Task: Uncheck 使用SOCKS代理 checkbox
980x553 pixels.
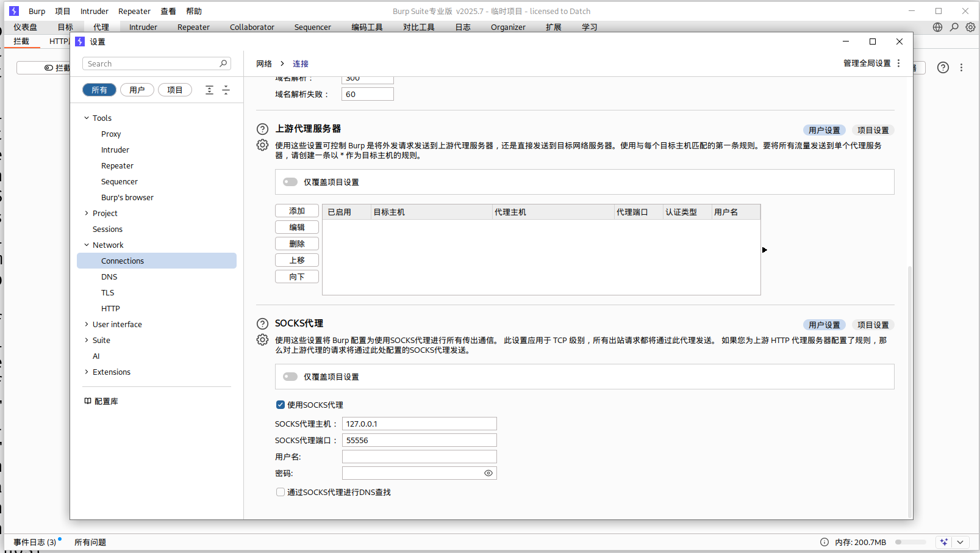Action: [x=281, y=405]
